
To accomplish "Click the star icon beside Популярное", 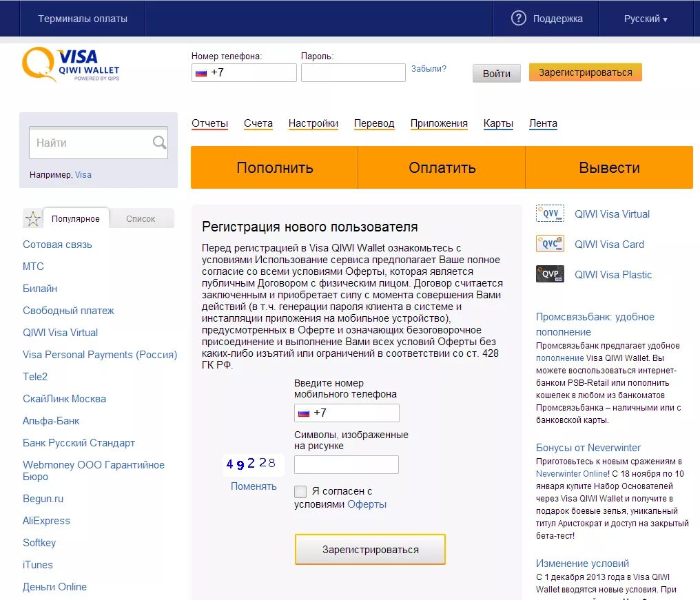I will (x=33, y=218).
